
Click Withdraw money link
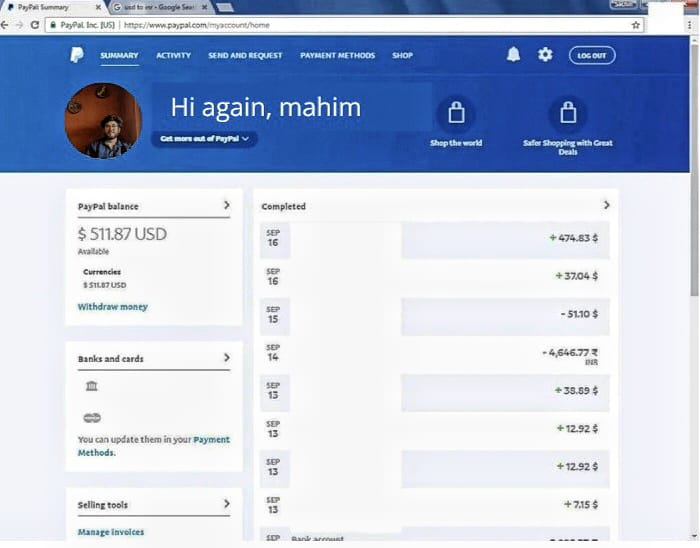[112, 307]
